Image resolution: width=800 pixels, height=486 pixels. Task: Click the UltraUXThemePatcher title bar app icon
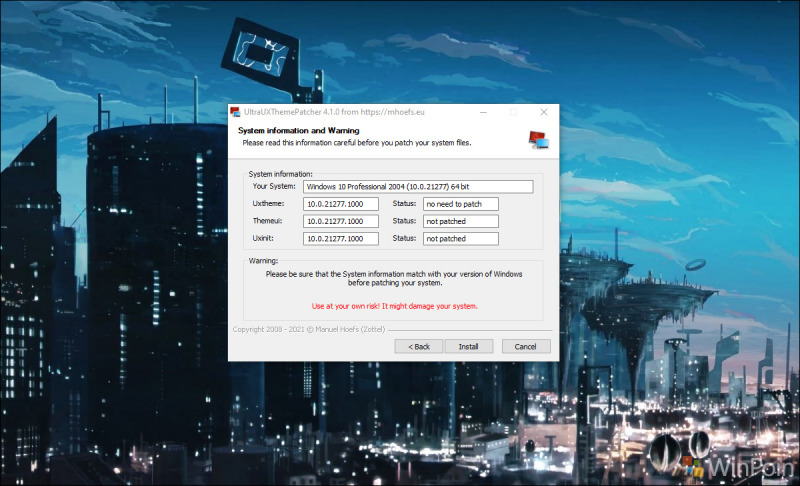(x=235, y=112)
